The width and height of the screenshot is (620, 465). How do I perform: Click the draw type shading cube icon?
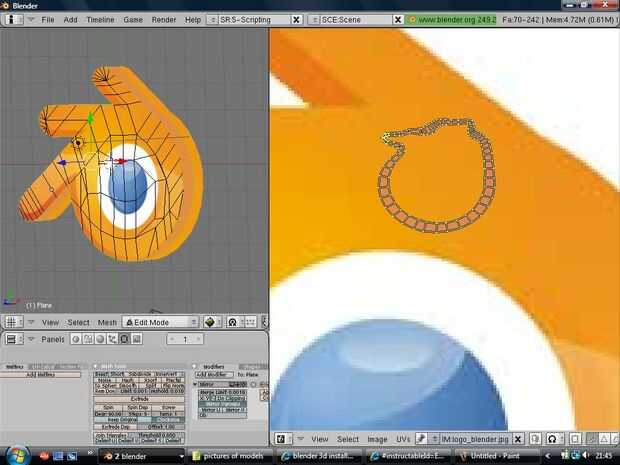[x=210, y=322]
